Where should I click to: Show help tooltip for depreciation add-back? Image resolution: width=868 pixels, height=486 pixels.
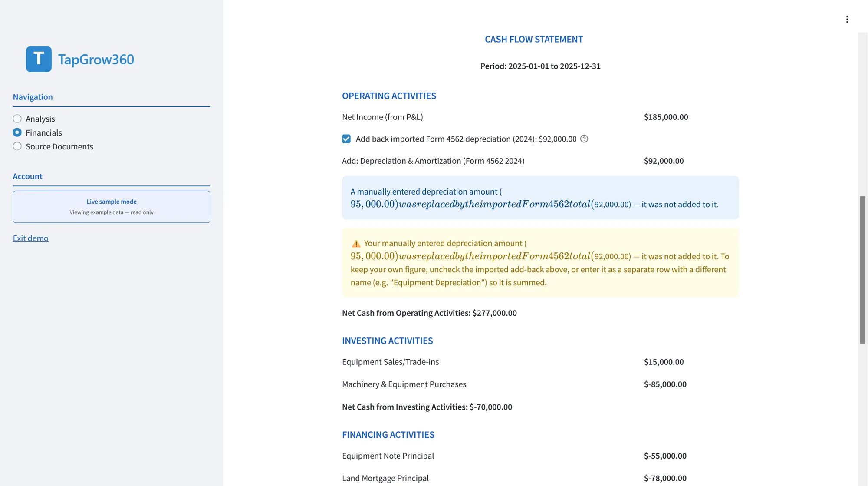(x=584, y=139)
